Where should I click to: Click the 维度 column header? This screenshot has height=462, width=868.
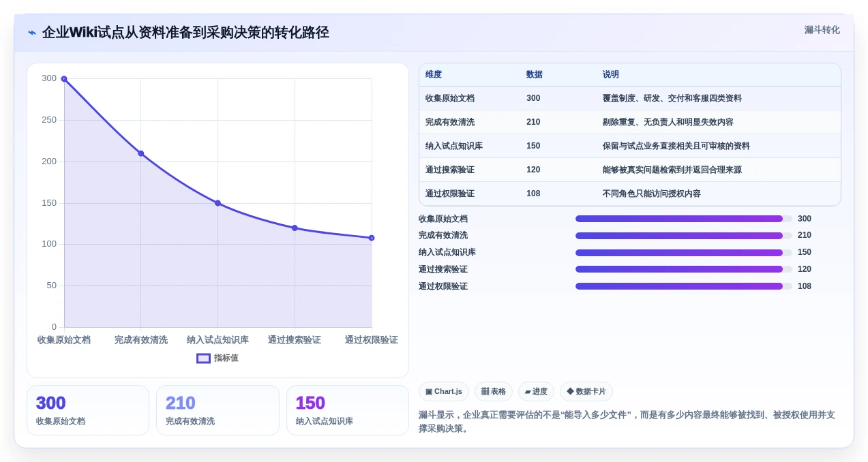pyautogui.click(x=434, y=74)
